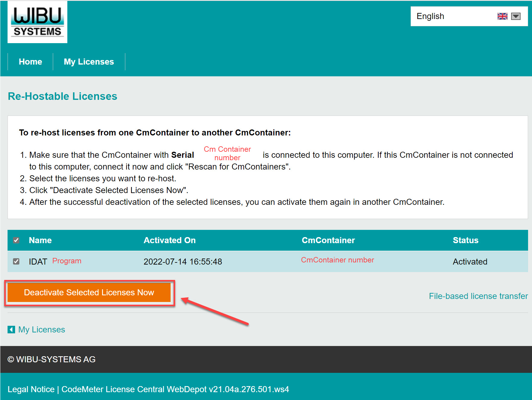This screenshot has height=400, width=532.
Task: Click the Re-Hostable Licenses heading
Action: 62,96
